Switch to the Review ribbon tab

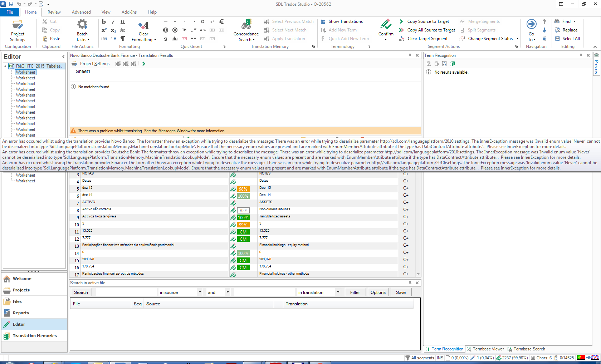coord(54,12)
